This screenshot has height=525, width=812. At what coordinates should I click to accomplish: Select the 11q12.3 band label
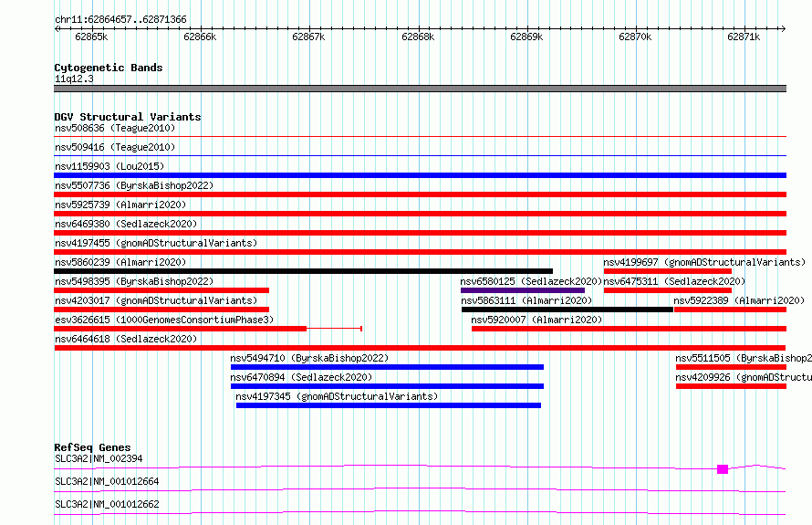pyautogui.click(x=74, y=79)
